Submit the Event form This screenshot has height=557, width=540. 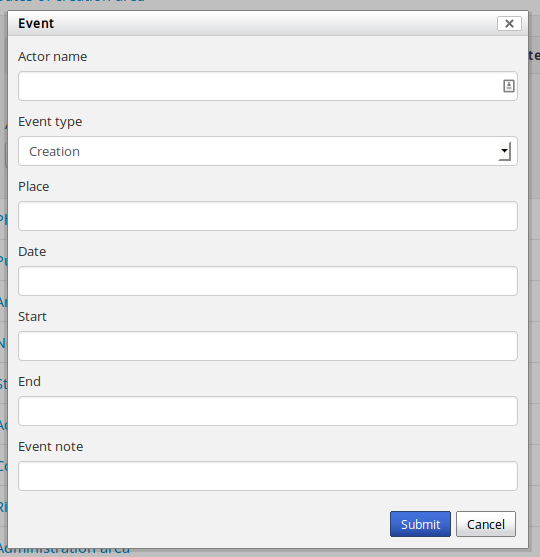click(x=420, y=524)
